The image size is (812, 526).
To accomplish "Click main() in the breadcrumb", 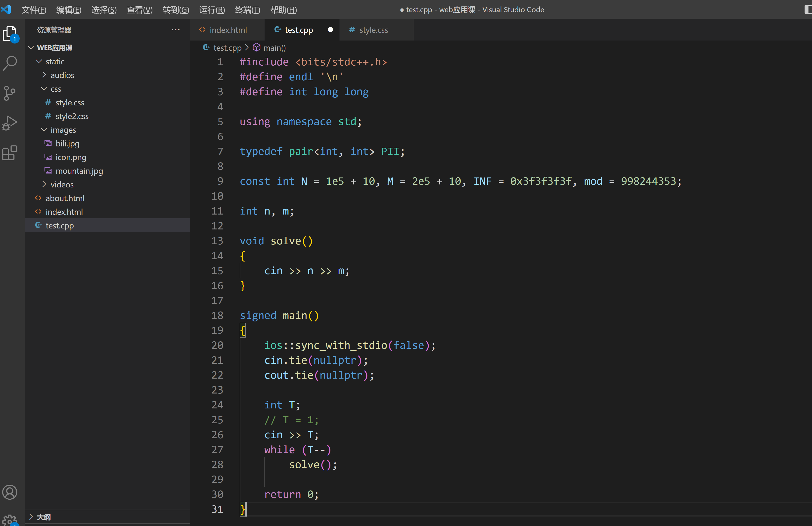I will pyautogui.click(x=274, y=48).
